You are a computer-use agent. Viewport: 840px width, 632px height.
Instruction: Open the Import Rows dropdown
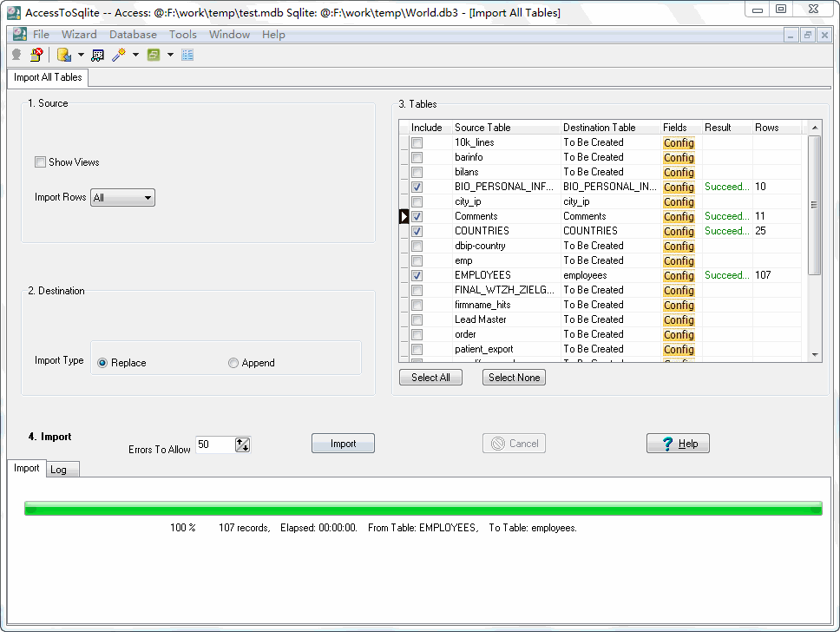122,197
